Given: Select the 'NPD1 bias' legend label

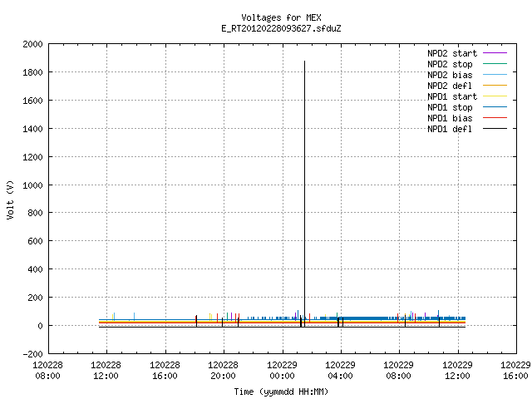Looking at the screenshot, I should 450,118.
